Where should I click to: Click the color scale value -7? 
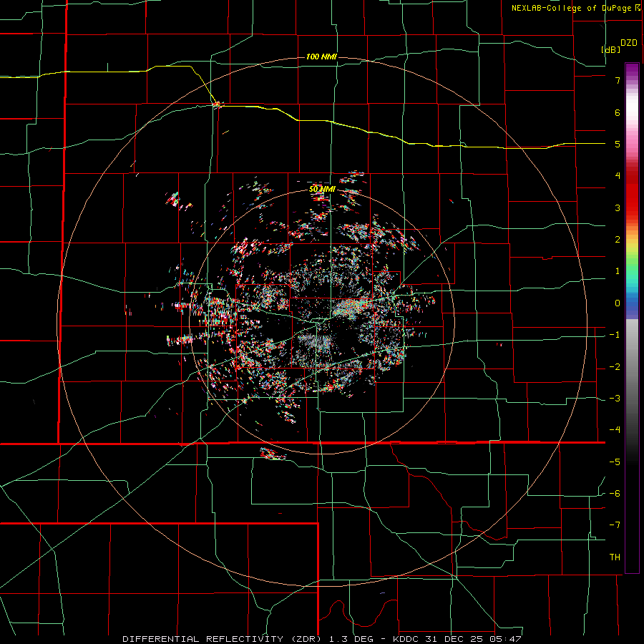click(615, 525)
